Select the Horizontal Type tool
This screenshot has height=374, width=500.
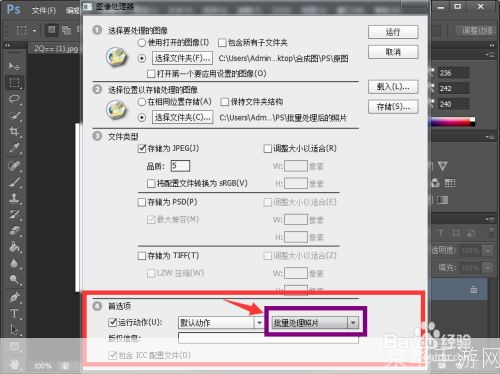14,313
